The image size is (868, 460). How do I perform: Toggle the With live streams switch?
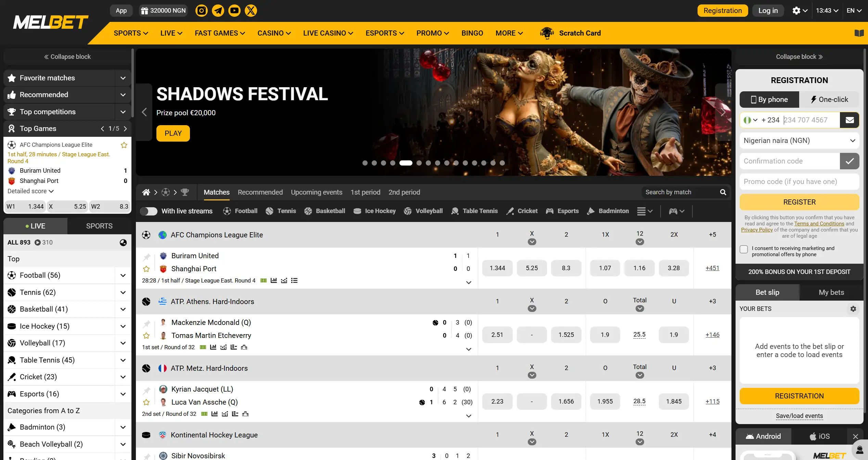tap(149, 211)
